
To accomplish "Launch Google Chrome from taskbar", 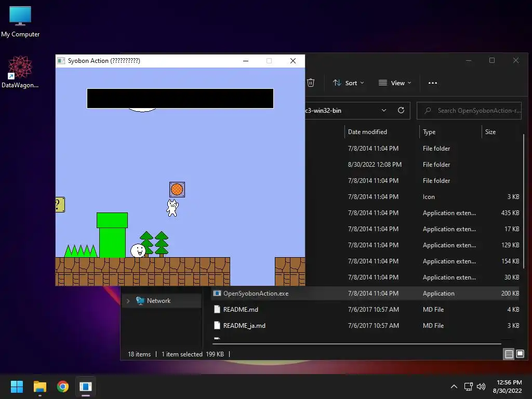I will point(63,387).
